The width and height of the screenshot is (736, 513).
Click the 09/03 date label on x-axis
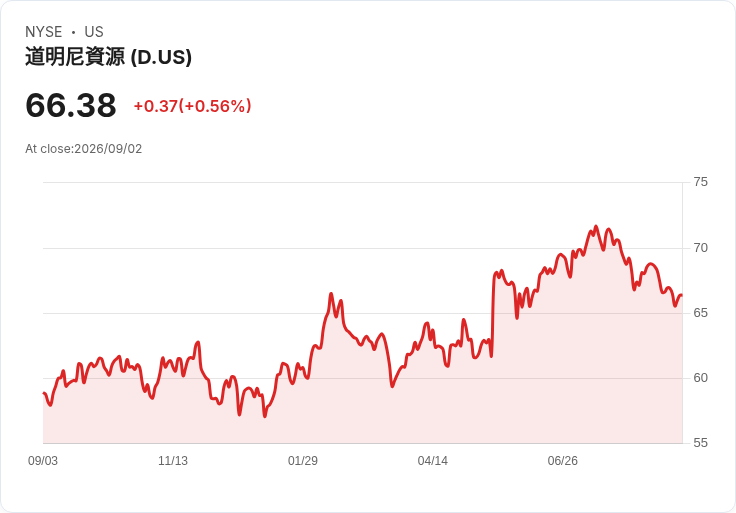pyautogui.click(x=43, y=461)
